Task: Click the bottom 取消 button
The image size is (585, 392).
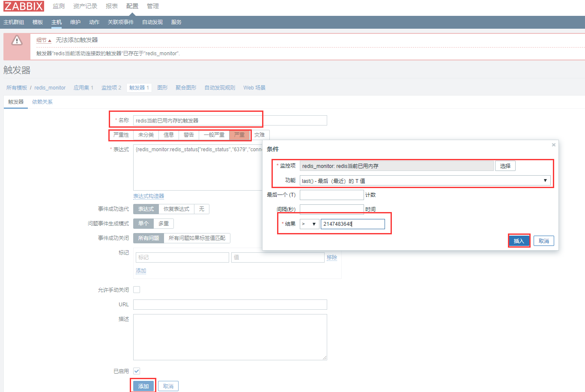Action: [x=168, y=386]
